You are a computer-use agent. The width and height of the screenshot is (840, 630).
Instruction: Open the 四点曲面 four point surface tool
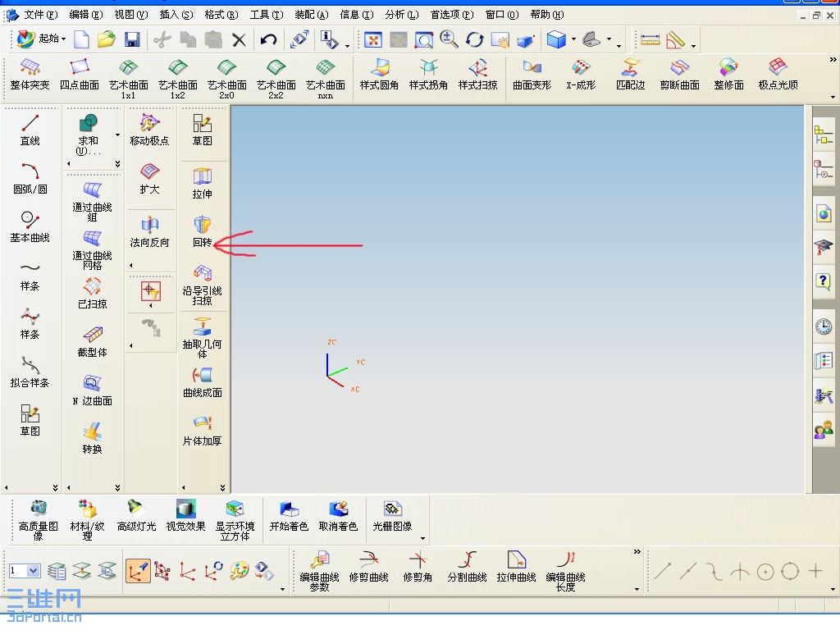point(80,75)
